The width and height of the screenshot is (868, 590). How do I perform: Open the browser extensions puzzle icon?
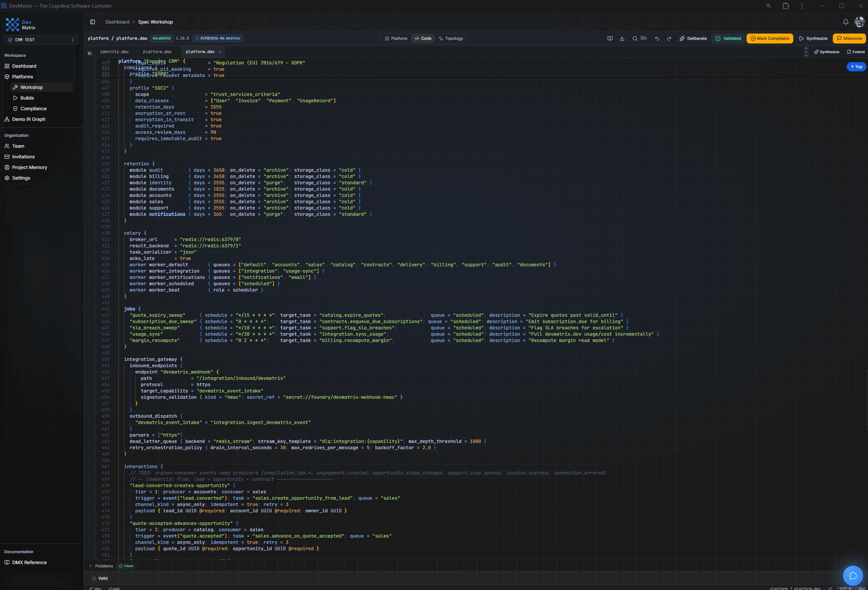785,6
